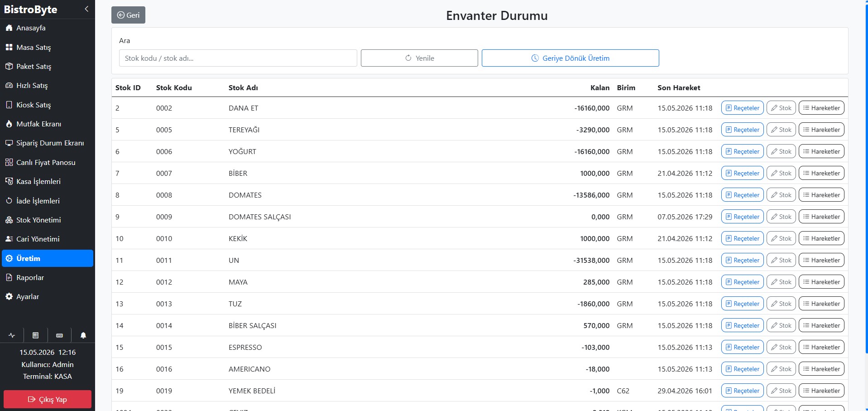868x411 pixels.
Task: Open Sipariş Durum Ekranı
Action: [x=48, y=143]
